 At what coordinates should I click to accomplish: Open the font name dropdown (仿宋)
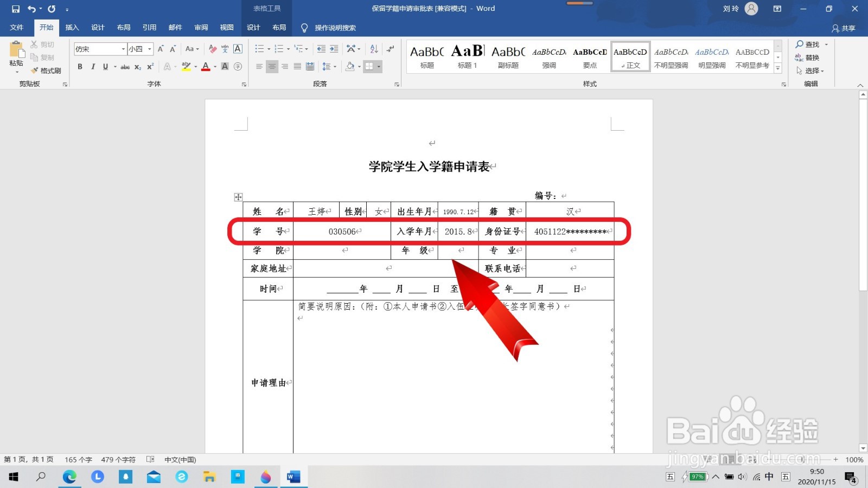(124, 49)
